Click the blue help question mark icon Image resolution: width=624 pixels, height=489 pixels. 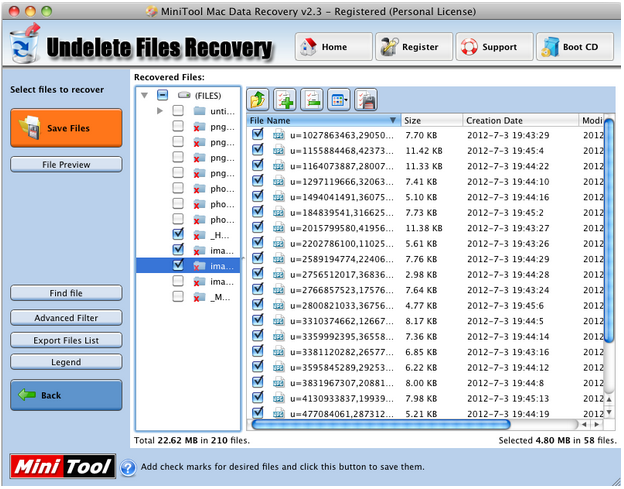(x=128, y=468)
